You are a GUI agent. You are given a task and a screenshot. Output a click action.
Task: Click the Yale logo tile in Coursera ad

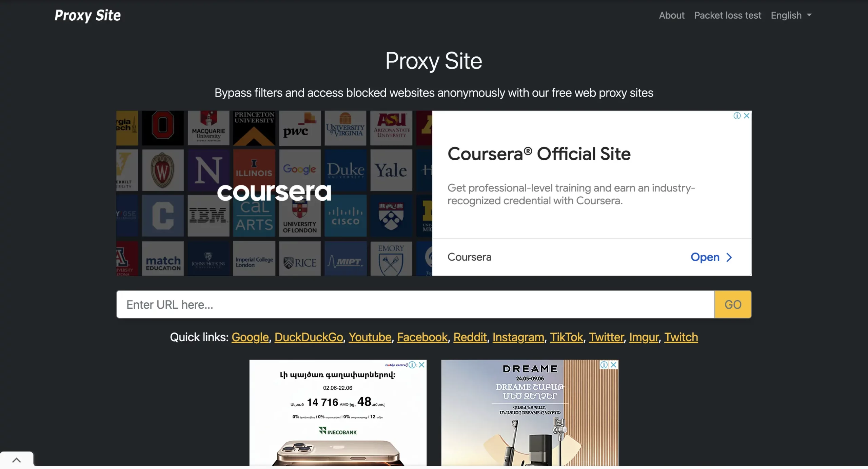[x=391, y=170]
